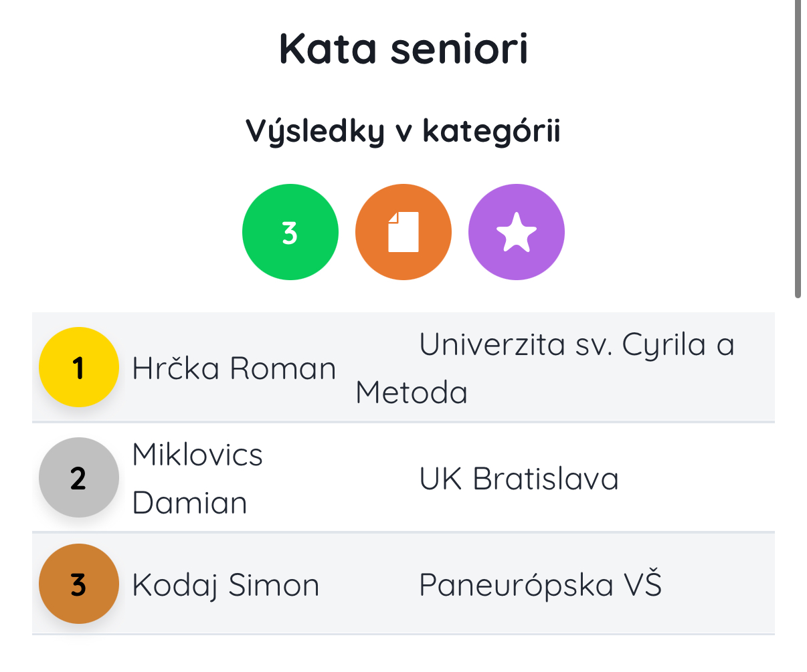Click the gold first place badge
The image size is (807, 672).
point(79,367)
